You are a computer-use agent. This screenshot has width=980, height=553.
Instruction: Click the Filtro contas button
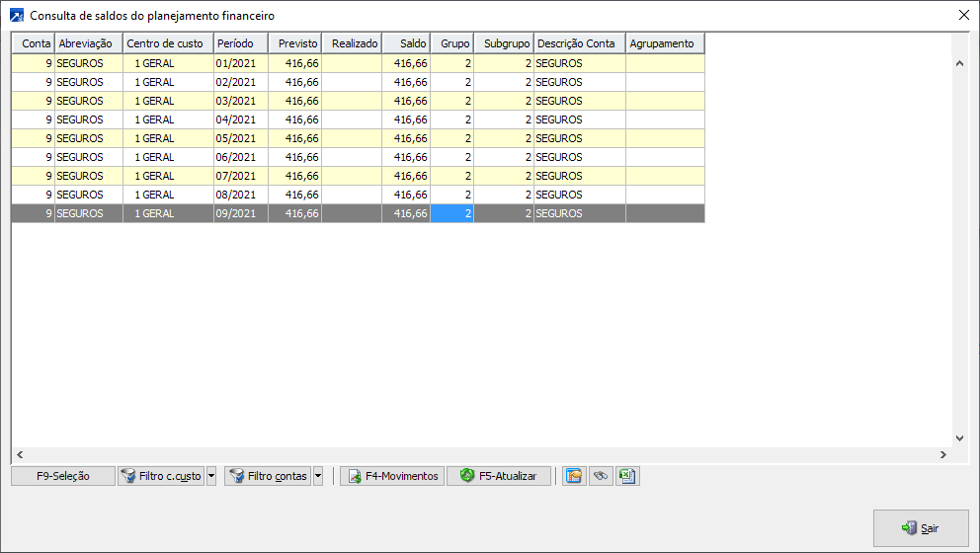[x=268, y=476]
